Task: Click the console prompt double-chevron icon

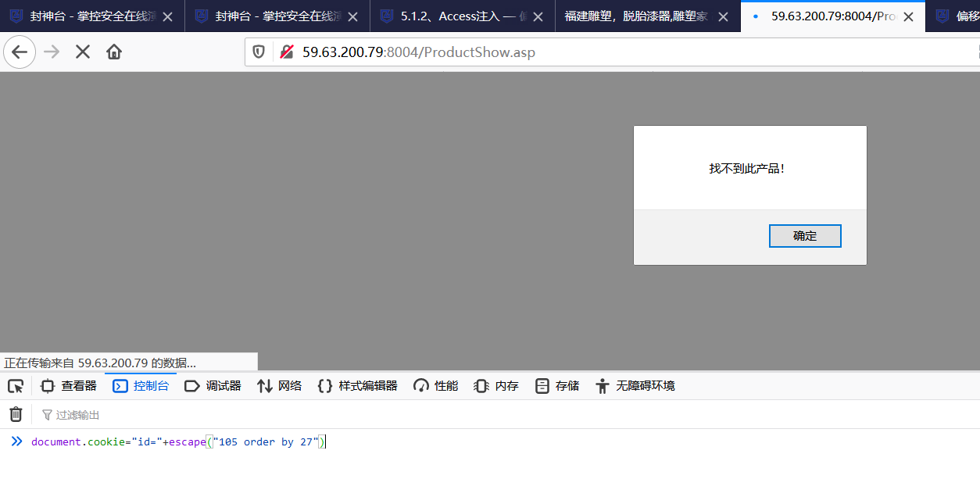Action: point(16,441)
